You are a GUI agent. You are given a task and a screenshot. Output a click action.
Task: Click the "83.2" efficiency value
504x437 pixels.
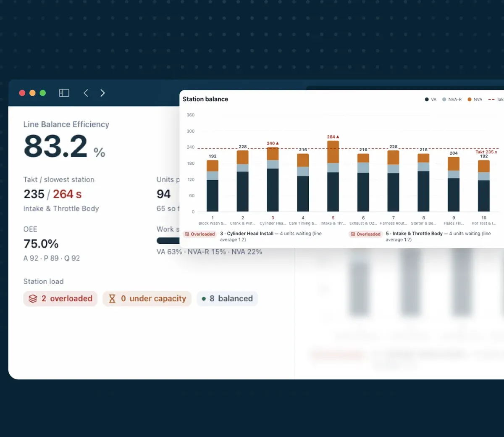tap(55, 146)
